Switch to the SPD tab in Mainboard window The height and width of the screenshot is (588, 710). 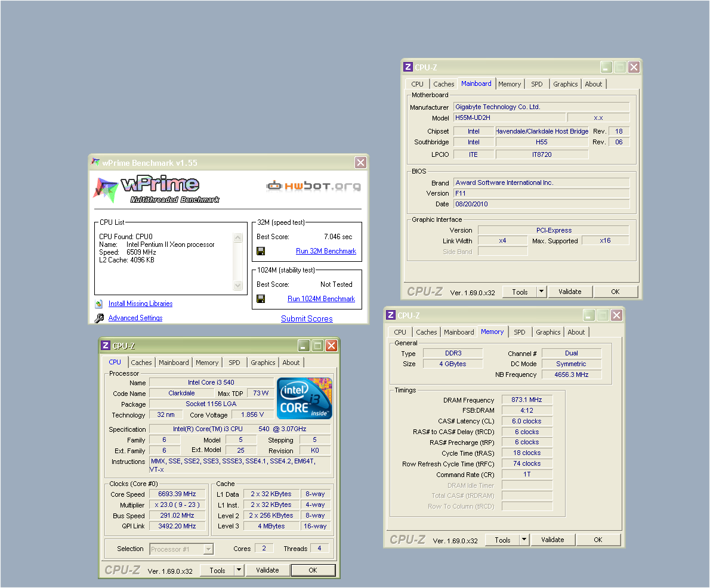(537, 84)
